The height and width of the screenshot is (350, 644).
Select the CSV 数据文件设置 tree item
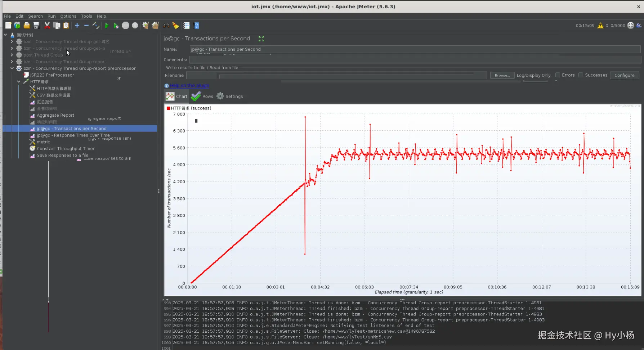tap(53, 95)
